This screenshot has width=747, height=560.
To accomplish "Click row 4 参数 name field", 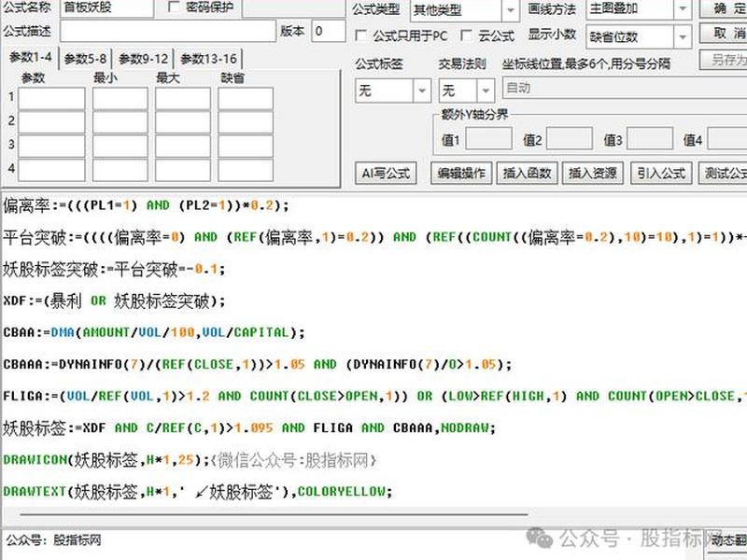I will [x=51, y=170].
